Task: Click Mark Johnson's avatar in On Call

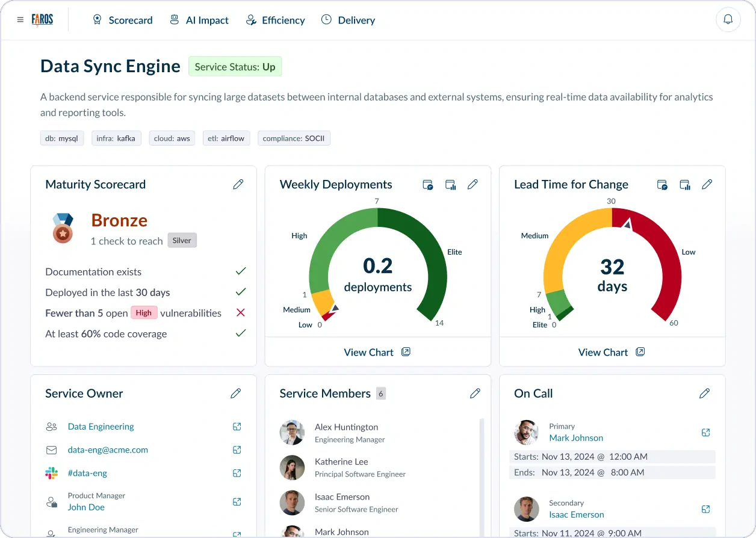Action: click(526, 432)
